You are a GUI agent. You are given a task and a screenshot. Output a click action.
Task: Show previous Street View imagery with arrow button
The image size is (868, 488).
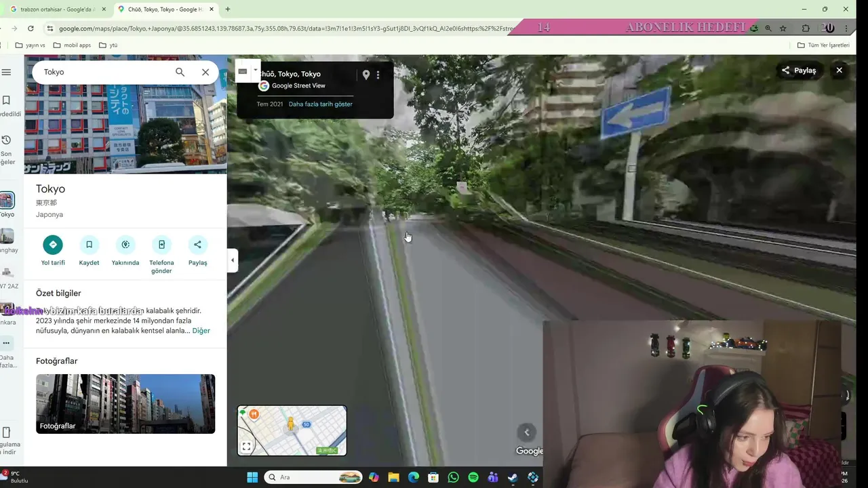click(x=527, y=432)
